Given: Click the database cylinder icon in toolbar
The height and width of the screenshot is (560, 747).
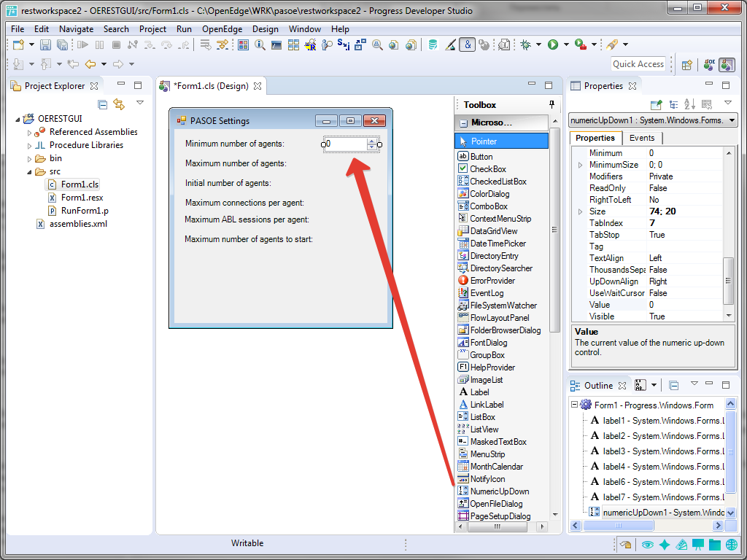Looking at the screenshot, I should click(433, 44).
